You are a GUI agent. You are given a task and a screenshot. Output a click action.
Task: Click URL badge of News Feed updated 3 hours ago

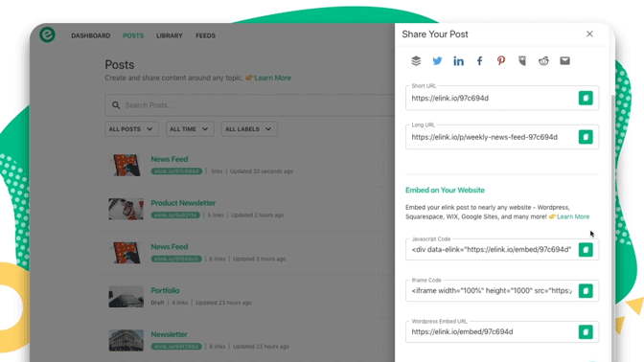pyautogui.click(x=176, y=259)
